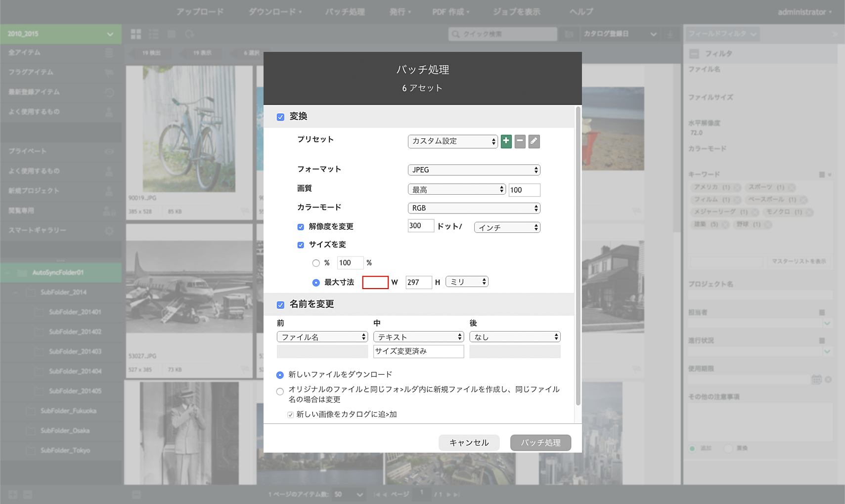This screenshot has height=504, width=845.
Task: Click the remove preset minus icon
Action: (520, 141)
